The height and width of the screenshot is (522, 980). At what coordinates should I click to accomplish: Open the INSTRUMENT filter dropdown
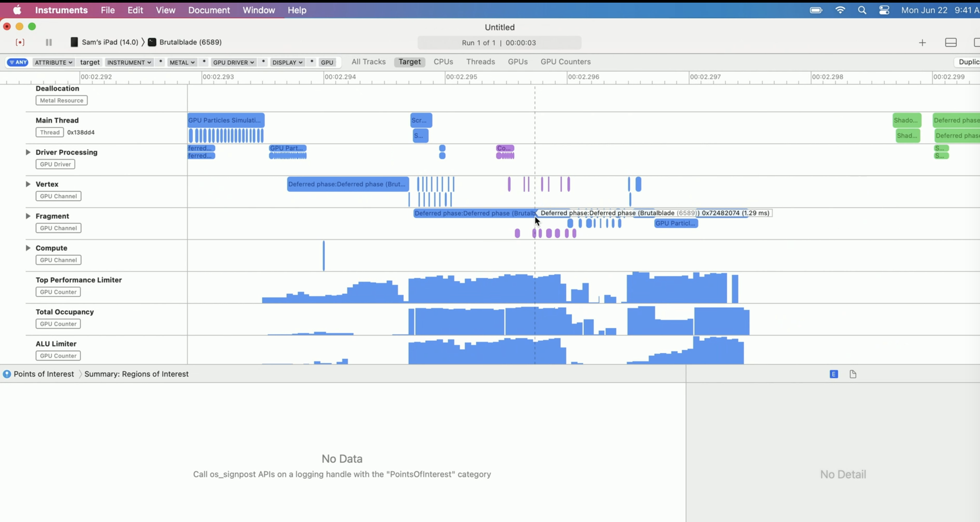129,63
